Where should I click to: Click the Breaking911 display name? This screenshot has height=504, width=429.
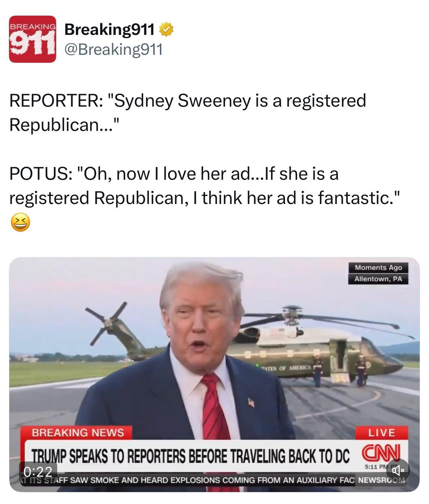click(x=109, y=30)
